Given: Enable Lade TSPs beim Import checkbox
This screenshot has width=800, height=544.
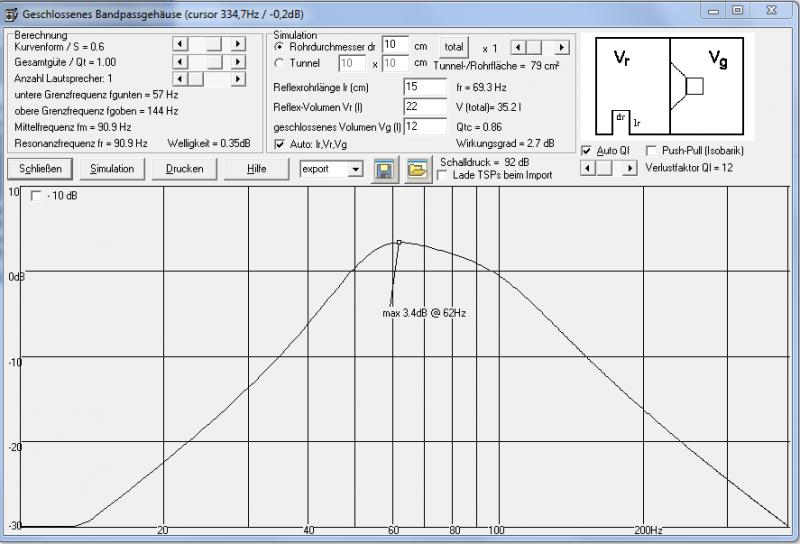Looking at the screenshot, I should pyautogui.click(x=443, y=175).
